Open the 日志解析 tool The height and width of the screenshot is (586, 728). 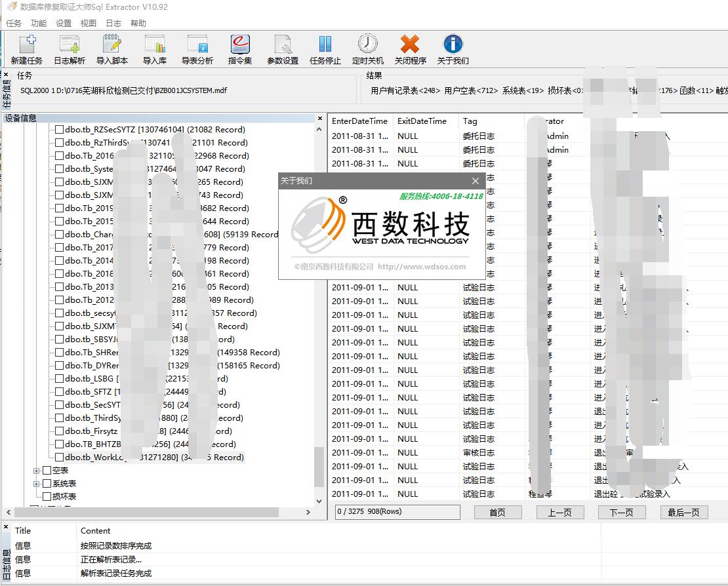coord(70,44)
